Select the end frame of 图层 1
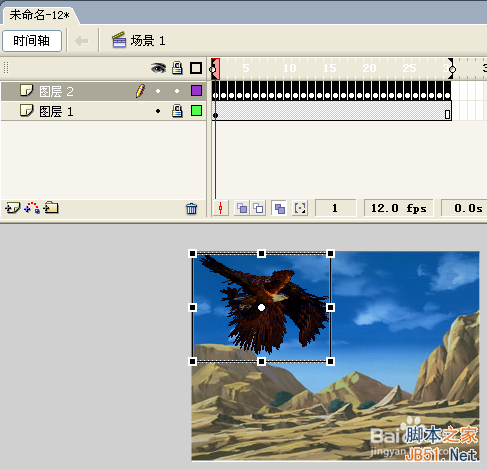This screenshot has height=469, width=487. [x=448, y=111]
